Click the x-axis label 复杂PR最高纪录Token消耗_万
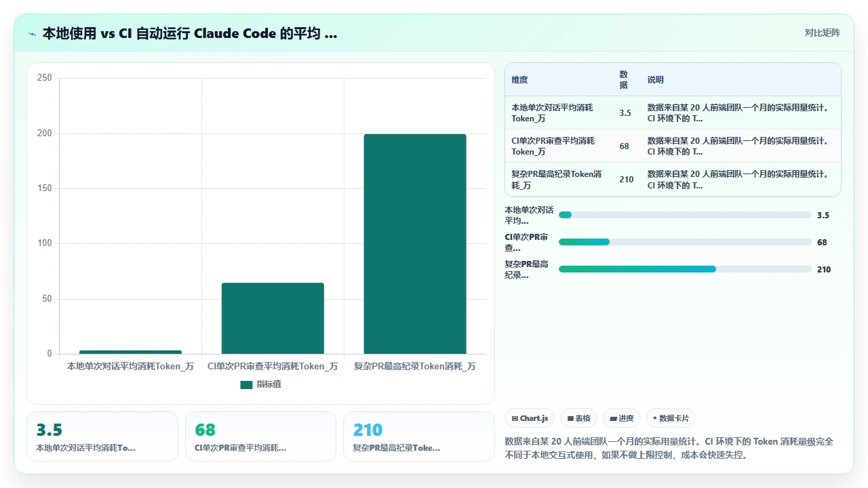 point(415,366)
